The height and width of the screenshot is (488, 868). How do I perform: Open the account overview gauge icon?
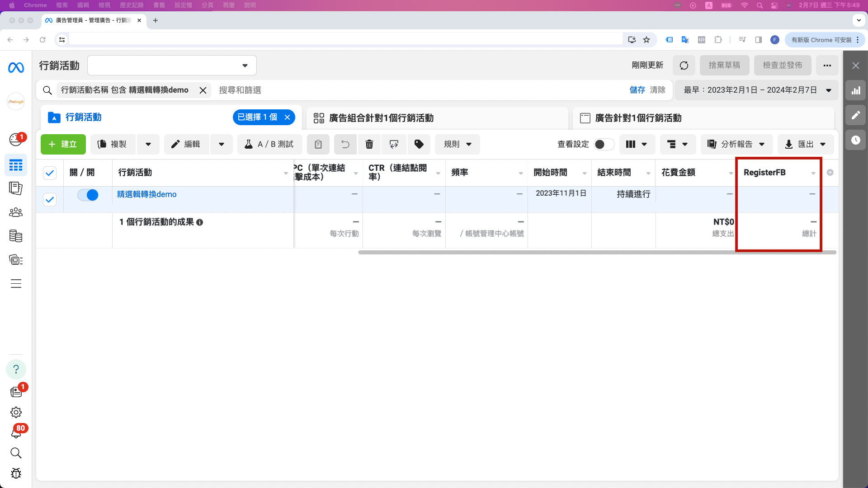(16, 139)
